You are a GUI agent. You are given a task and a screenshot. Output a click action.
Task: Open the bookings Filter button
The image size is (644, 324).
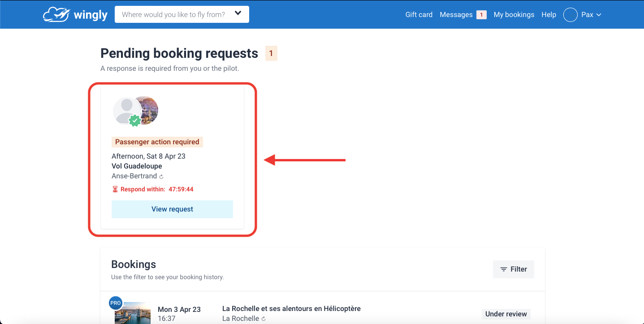pyautogui.click(x=514, y=269)
